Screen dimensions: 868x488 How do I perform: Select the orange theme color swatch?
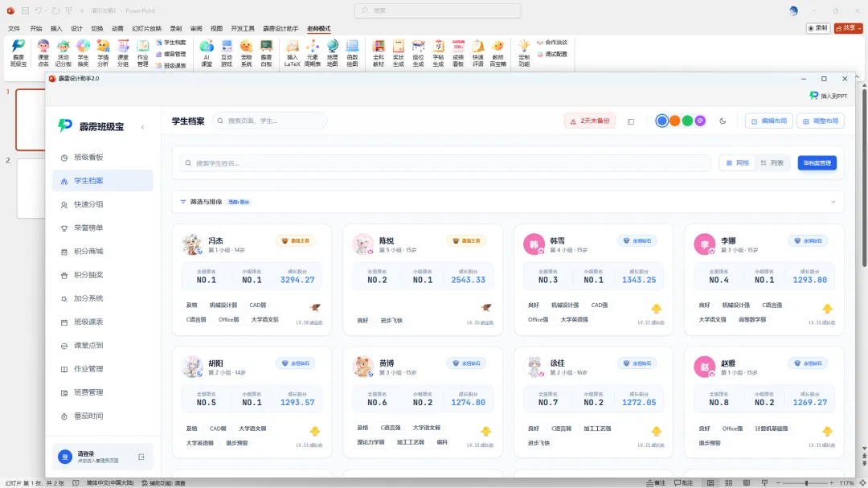tap(674, 121)
